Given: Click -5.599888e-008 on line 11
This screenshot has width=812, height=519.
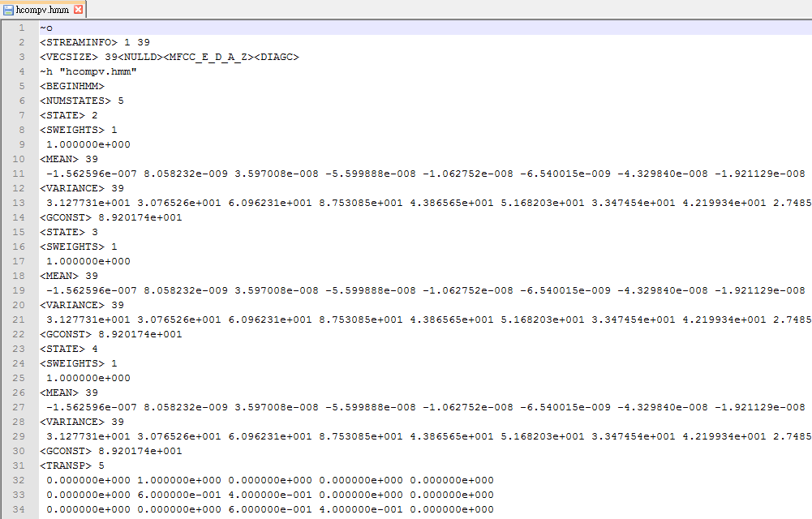Looking at the screenshot, I should pyautogui.click(x=371, y=174).
